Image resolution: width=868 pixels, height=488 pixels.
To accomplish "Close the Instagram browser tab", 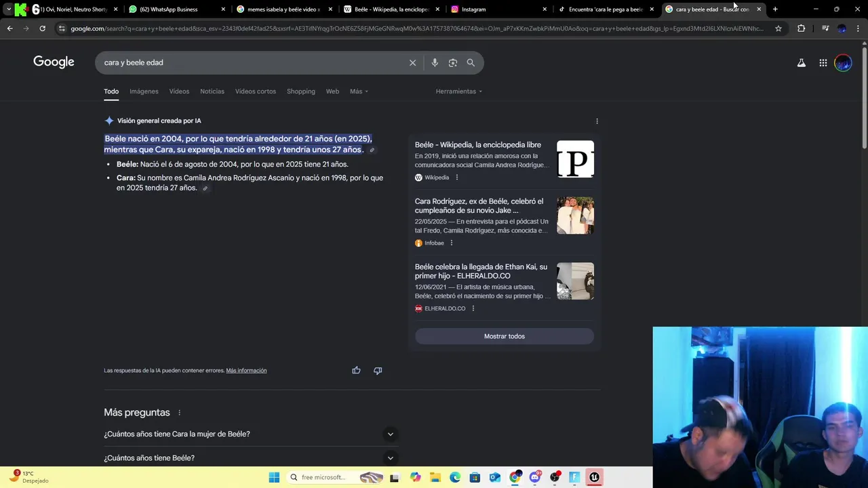I will point(545,9).
